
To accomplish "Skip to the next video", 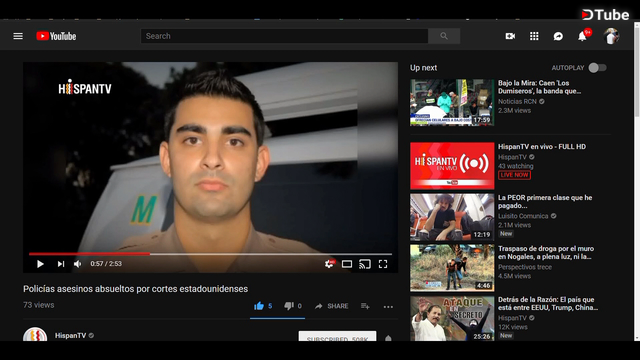I will (x=61, y=264).
